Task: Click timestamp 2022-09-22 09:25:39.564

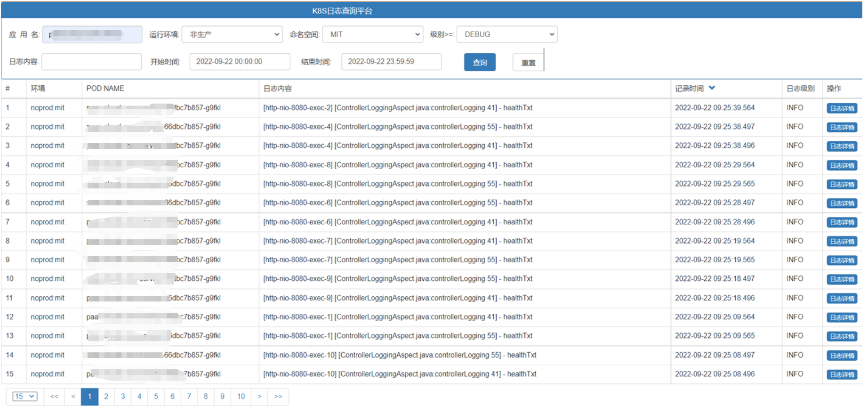Action: coord(715,108)
